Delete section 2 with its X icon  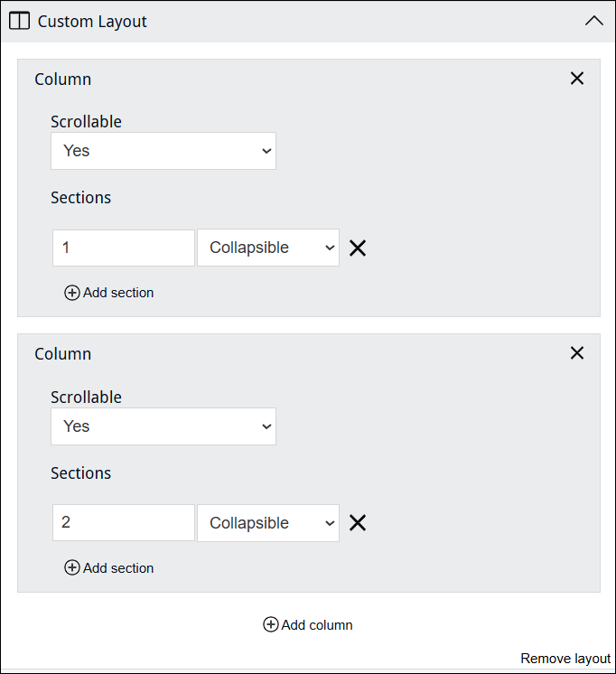point(358,523)
